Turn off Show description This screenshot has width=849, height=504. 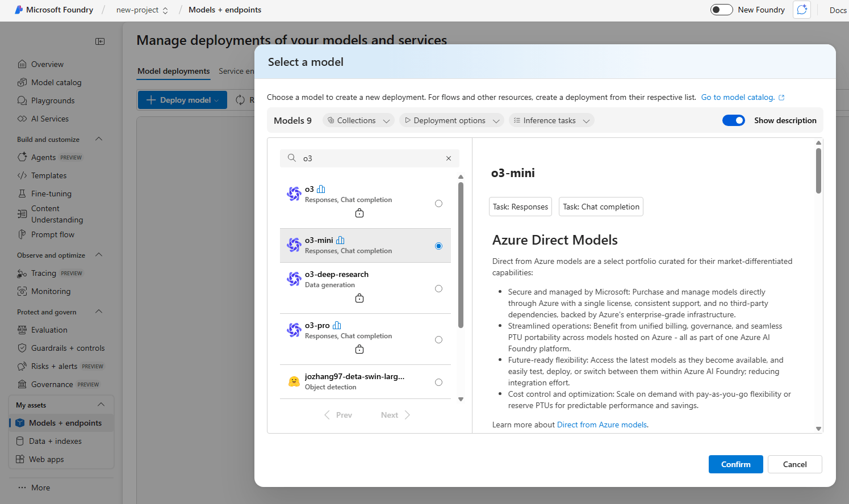pyautogui.click(x=734, y=120)
